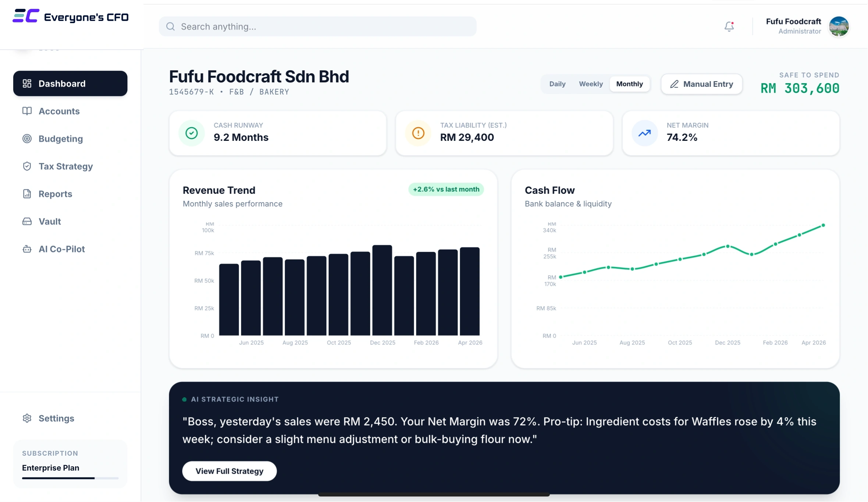Click the Manual Entry button
The width and height of the screenshot is (868, 502).
701,84
